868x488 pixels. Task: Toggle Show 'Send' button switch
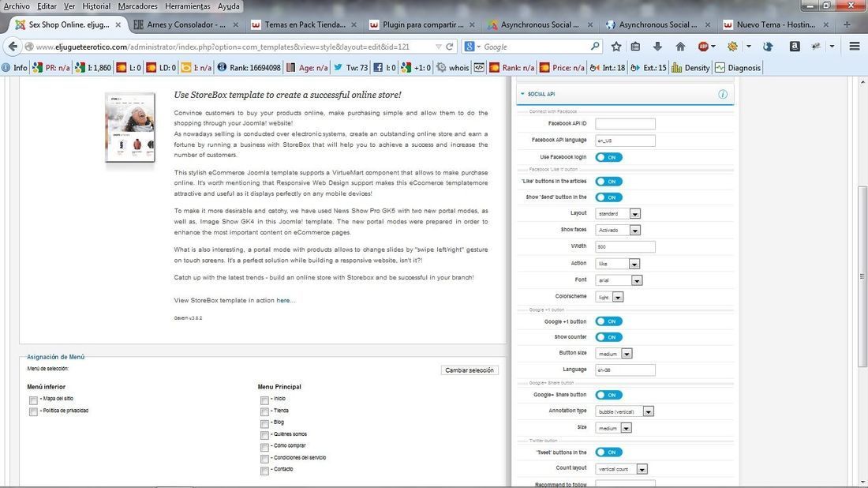[608, 197]
